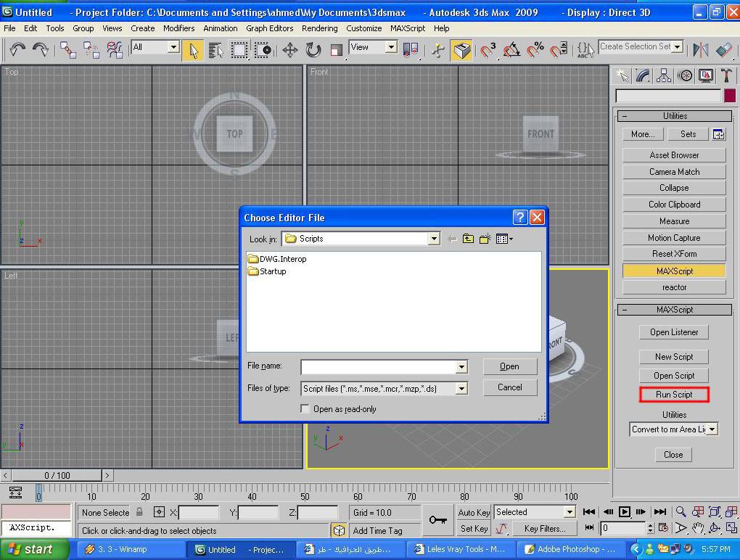
Task: Open the View reference coordinate system dropdown
Action: pyautogui.click(x=391, y=47)
